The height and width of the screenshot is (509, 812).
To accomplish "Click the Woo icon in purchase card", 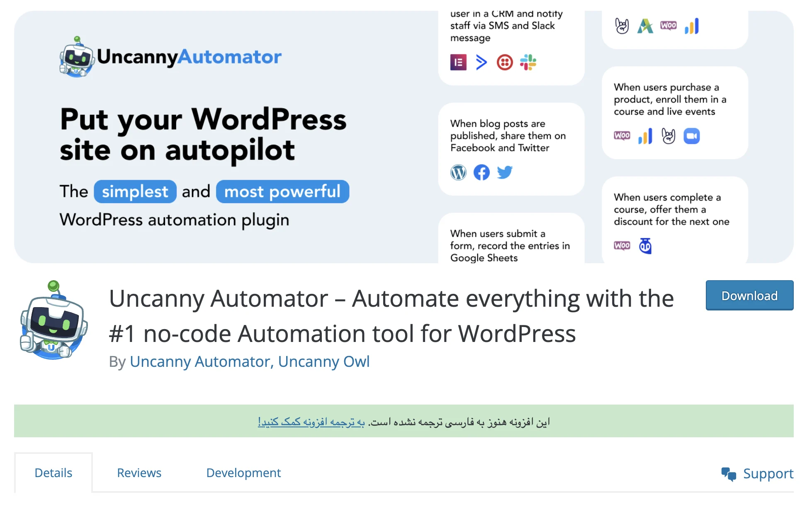I will click(x=622, y=136).
